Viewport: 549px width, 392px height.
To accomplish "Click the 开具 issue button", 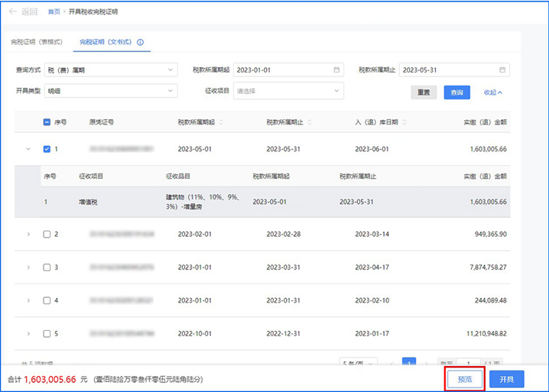I will pos(506,379).
